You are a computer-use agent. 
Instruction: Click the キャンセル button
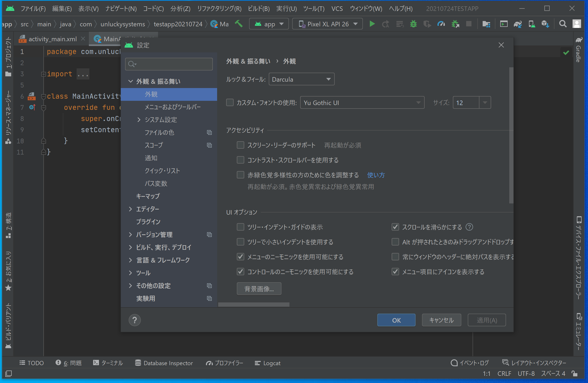coord(441,320)
